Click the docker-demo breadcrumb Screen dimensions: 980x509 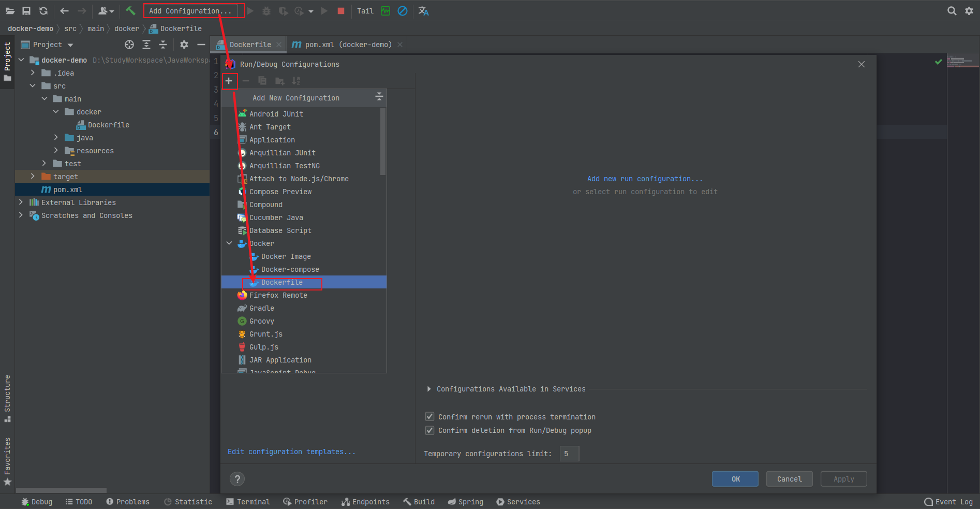tap(31, 28)
